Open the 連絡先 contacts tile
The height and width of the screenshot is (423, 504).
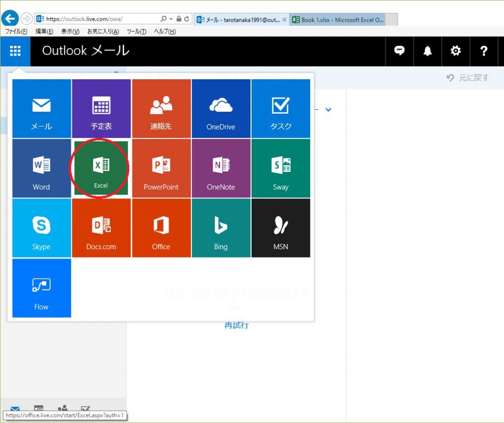[161, 108]
